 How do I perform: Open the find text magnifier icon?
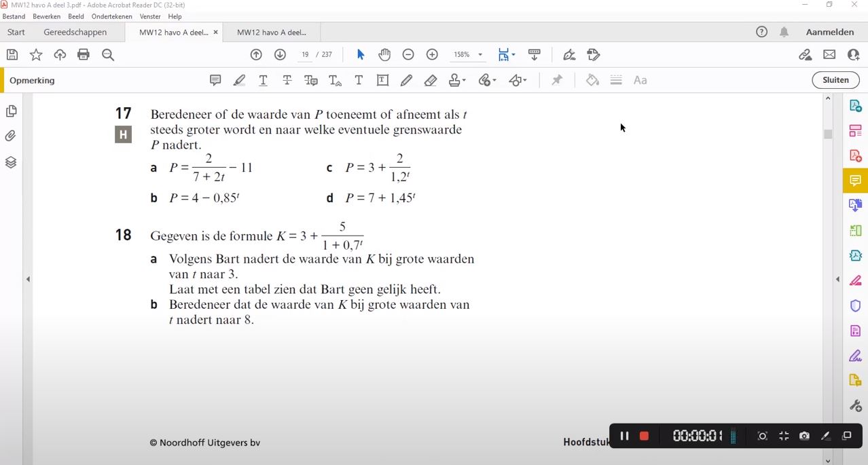point(108,55)
